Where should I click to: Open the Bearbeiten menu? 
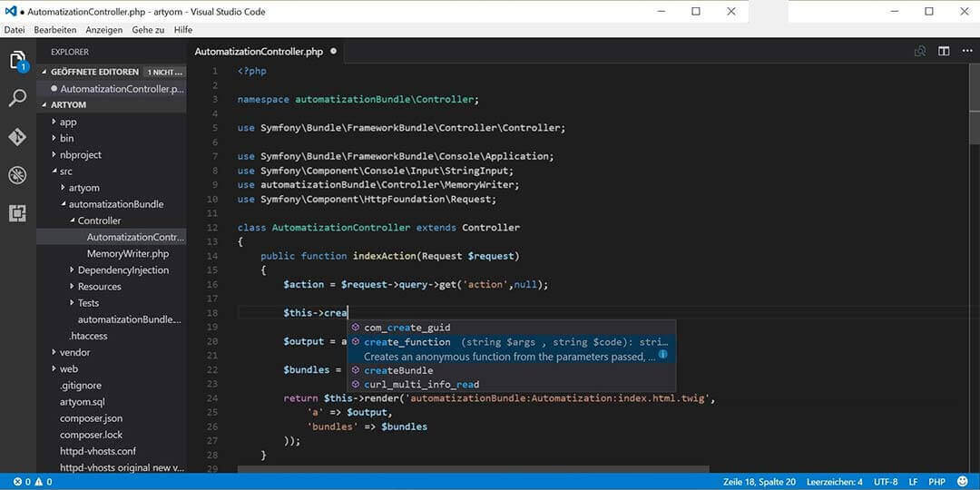pyautogui.click(x=55, y=30)
